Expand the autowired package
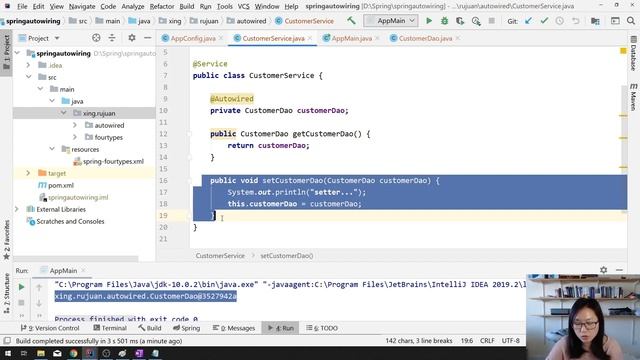 [75, 125]
